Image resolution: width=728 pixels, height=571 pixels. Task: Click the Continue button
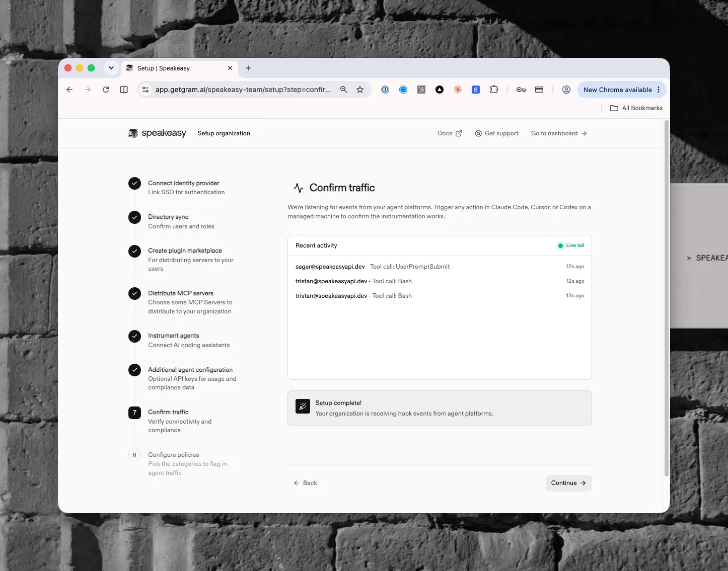tap(568, 483)
